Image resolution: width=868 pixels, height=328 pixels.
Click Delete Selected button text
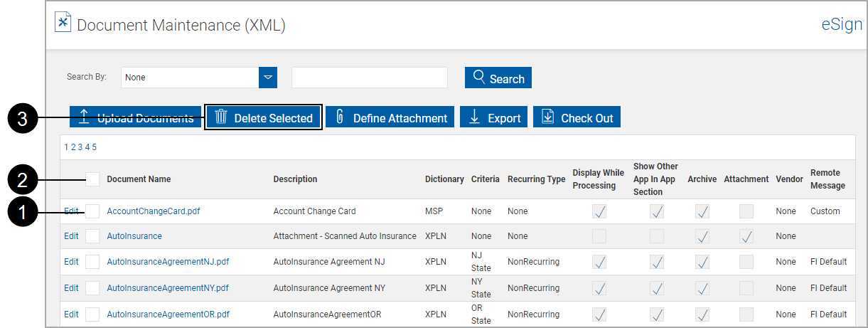coord(274,118)
